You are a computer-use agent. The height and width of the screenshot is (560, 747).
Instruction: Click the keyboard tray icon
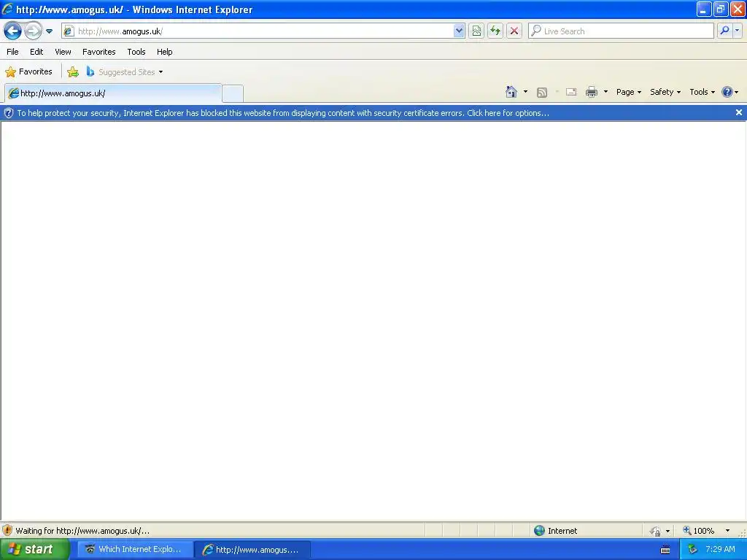(665, 550)
